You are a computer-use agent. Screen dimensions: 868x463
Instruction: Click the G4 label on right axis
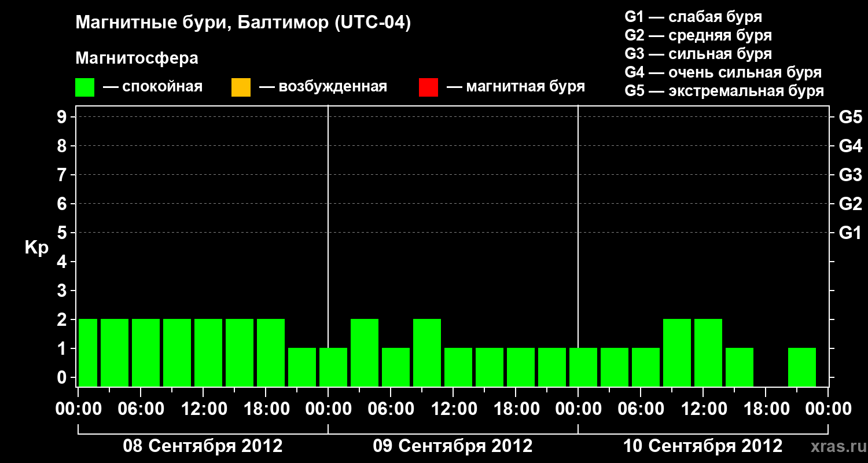pos(851,146)
